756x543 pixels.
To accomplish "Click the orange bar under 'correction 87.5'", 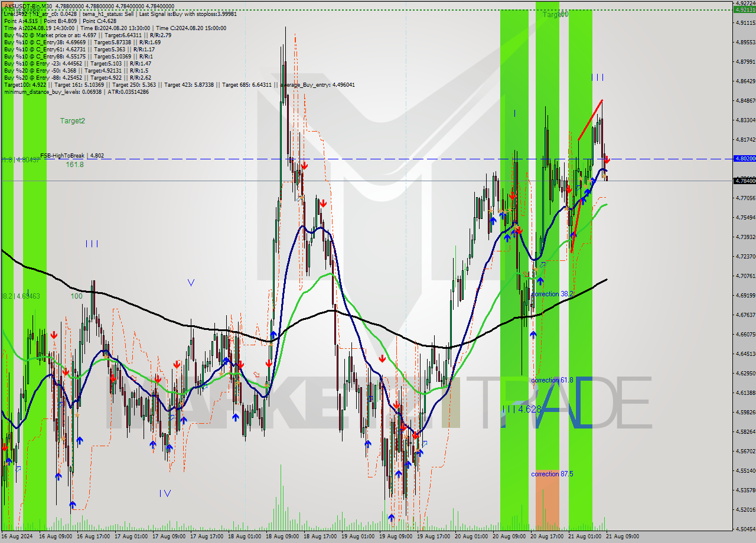I will 547,499.
